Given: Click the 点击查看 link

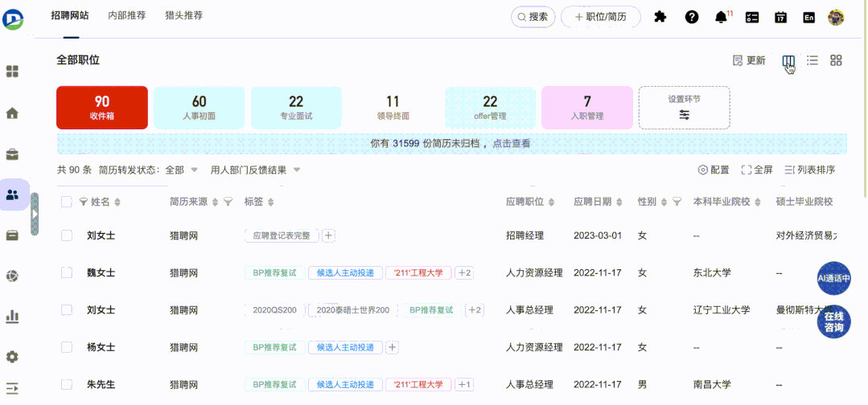Looking at the screenshot, I should (x=512, y=144).
